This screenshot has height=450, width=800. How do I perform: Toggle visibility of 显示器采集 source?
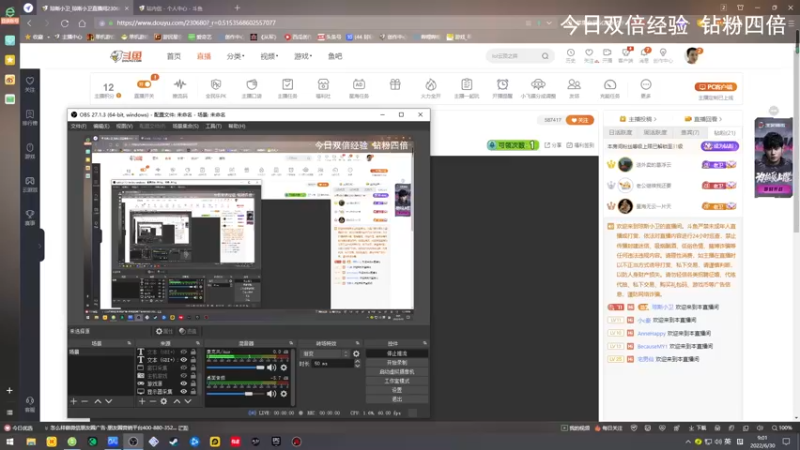coord(183,392)
